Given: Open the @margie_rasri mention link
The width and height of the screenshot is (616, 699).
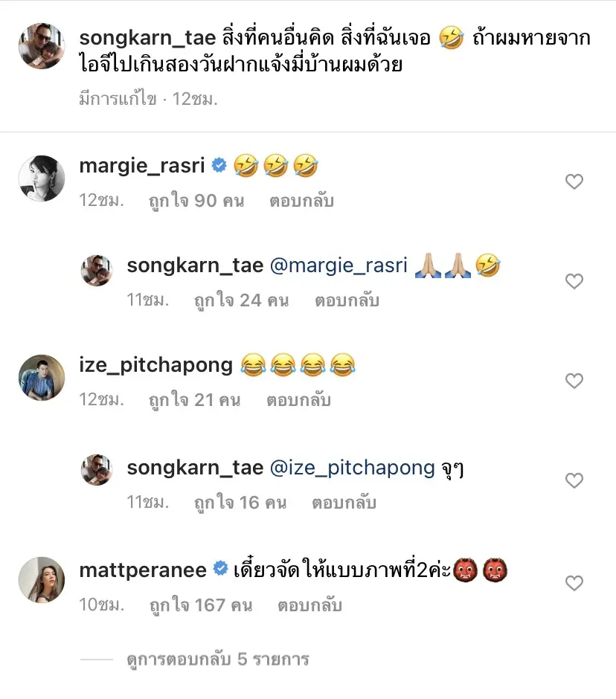Looking at the screenshot, I should [x=339, y=265].
